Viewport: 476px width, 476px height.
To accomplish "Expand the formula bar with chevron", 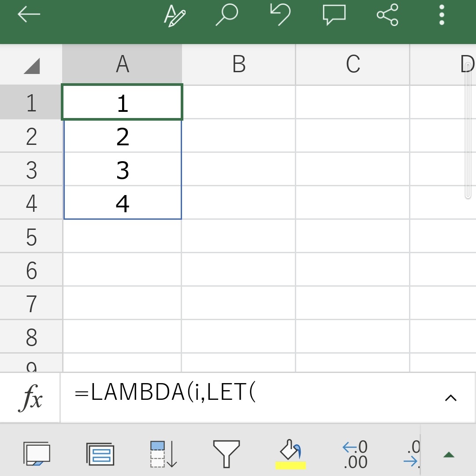I will click(x=451, y=398).
